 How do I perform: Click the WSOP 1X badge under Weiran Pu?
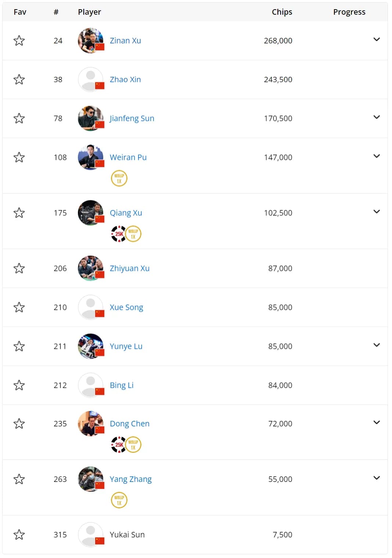(119, 178)
